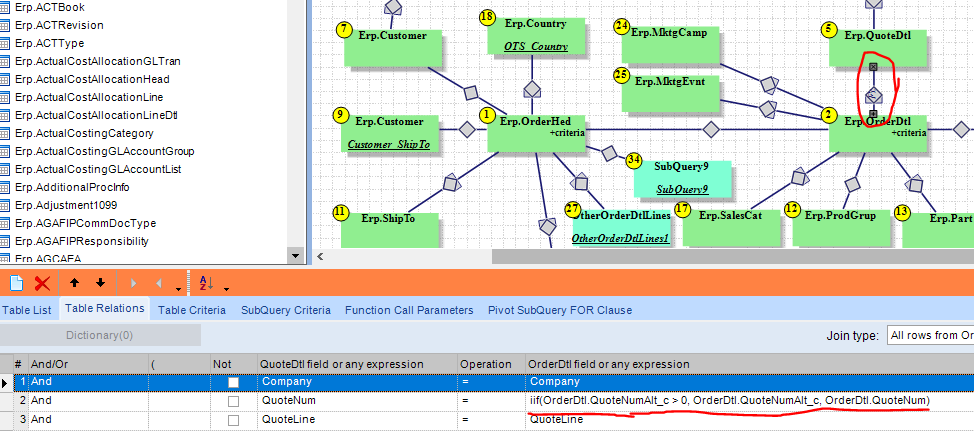Click the A-Z sort icon
The width and height of the screenshot is (974, 438).
pos(206,283)
